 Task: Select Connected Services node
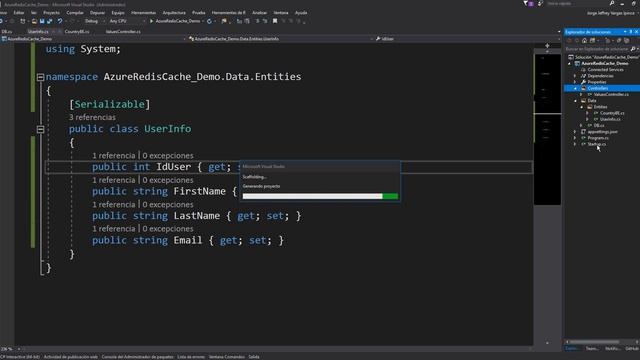pos(605,70)
